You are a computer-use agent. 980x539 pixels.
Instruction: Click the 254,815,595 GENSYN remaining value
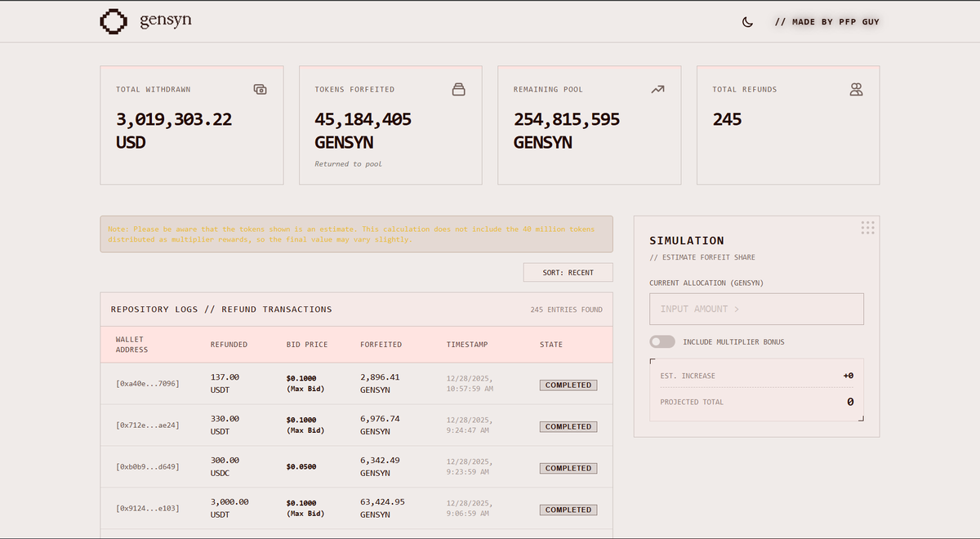567,131
